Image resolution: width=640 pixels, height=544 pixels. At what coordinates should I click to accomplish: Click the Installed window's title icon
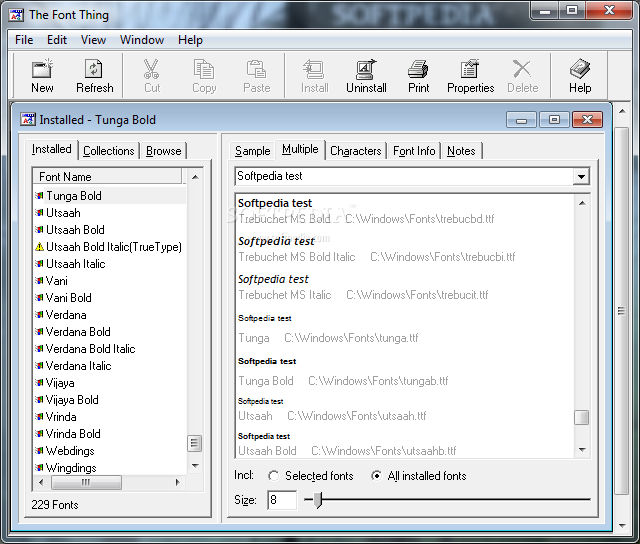(x=28, y=120)
